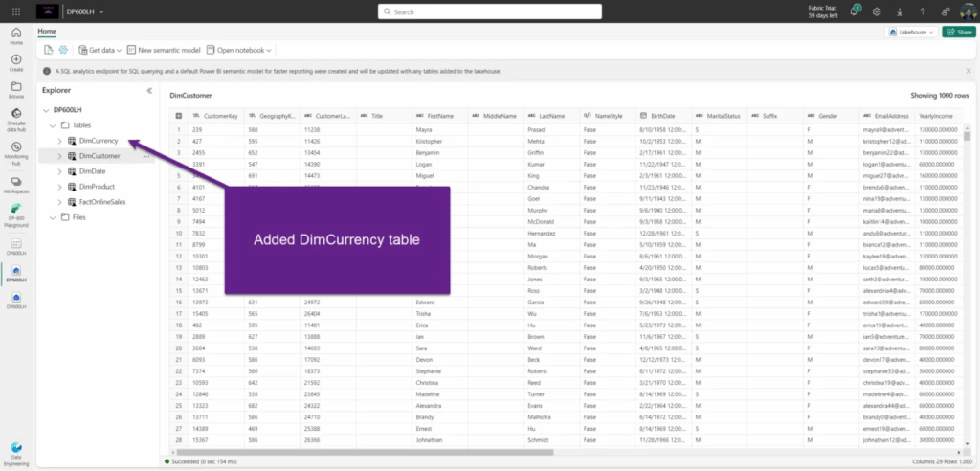Click the first DP600LH item in left navigation
Viewport: 980px width, 471px height.
click(x=16, y=246)
